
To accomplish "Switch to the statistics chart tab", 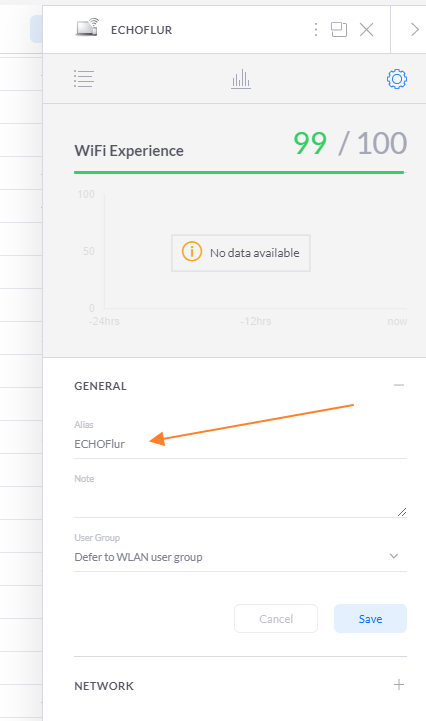I will coord(241,79).
